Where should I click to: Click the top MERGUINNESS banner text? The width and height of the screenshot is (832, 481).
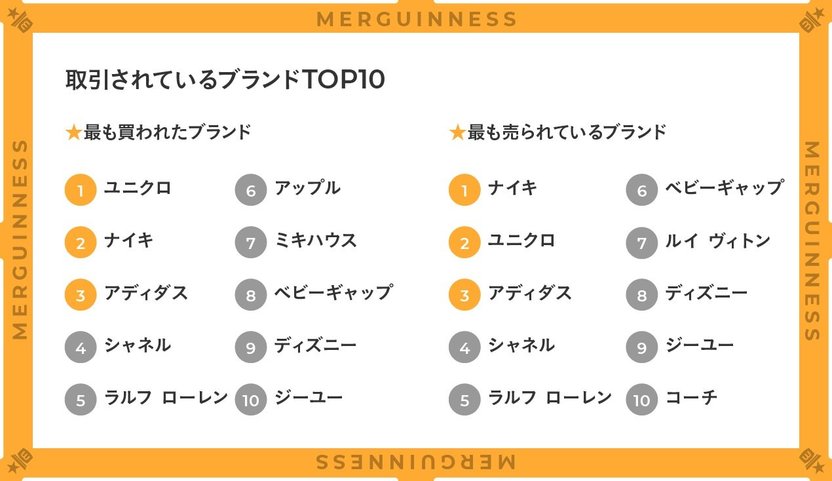click(417, 19)
